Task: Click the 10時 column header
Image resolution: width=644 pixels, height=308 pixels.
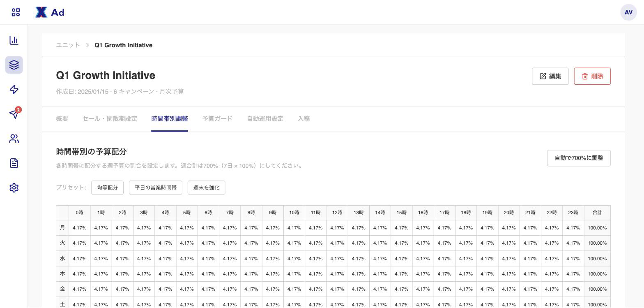Action: tap(294, 213)
